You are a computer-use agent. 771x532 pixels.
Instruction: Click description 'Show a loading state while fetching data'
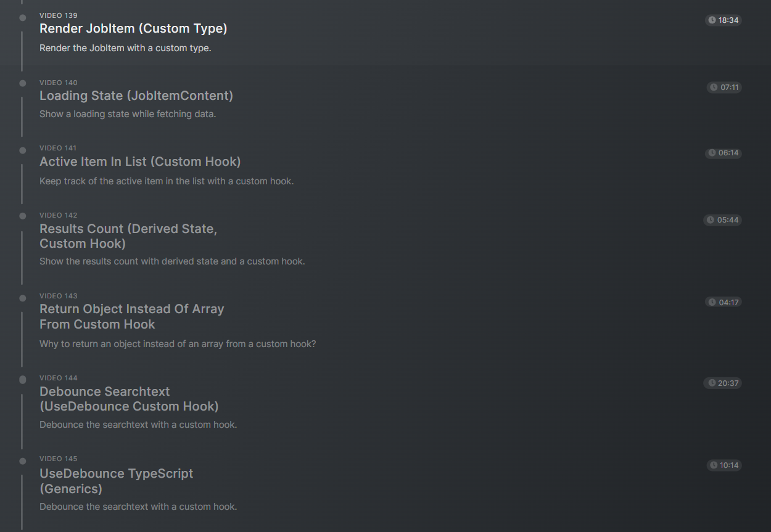click(128, 114)
